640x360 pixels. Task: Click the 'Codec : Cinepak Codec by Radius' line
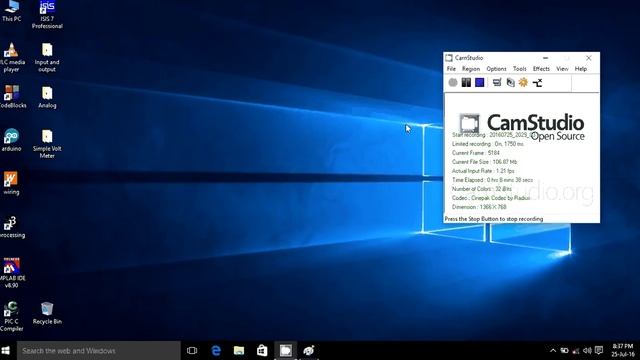[x=491, y=198]
